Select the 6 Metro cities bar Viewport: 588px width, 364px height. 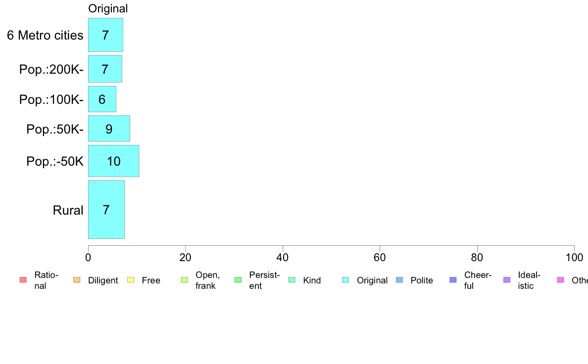[x=106, y=35]
